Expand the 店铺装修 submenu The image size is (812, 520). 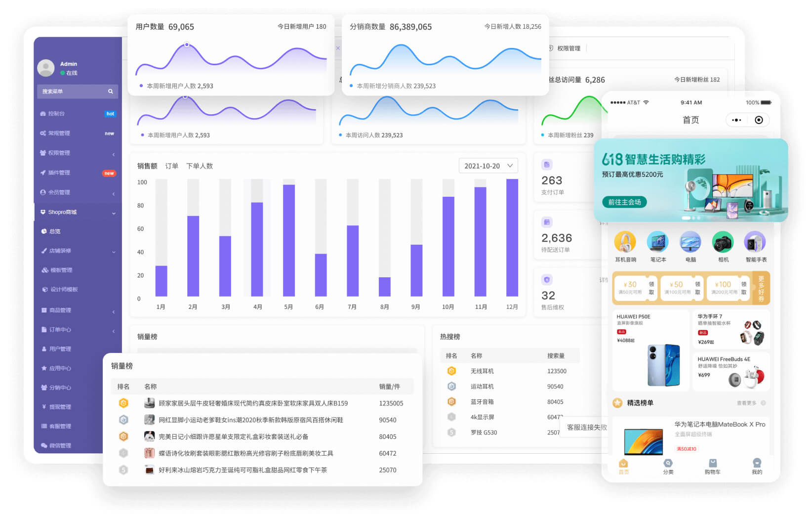pos(114,252)
